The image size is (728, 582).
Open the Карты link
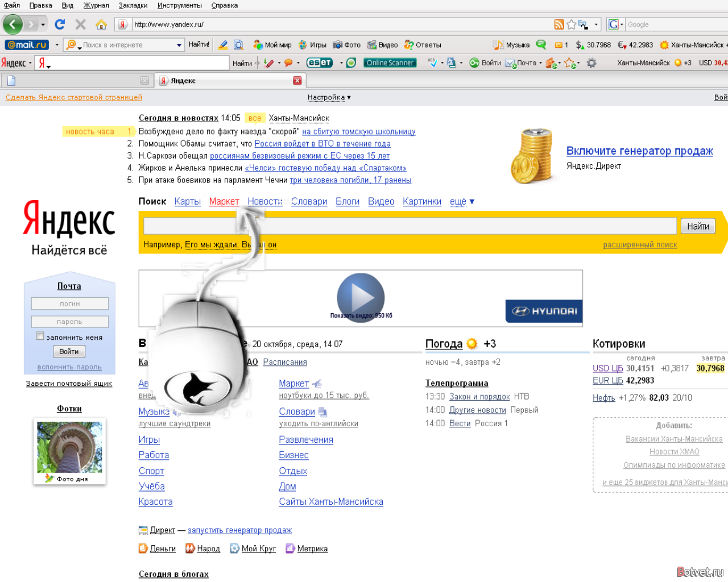pos(188,201)
